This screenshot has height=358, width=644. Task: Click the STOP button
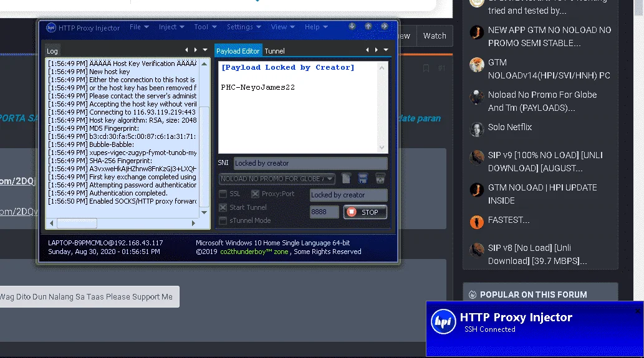pos(365,212)
